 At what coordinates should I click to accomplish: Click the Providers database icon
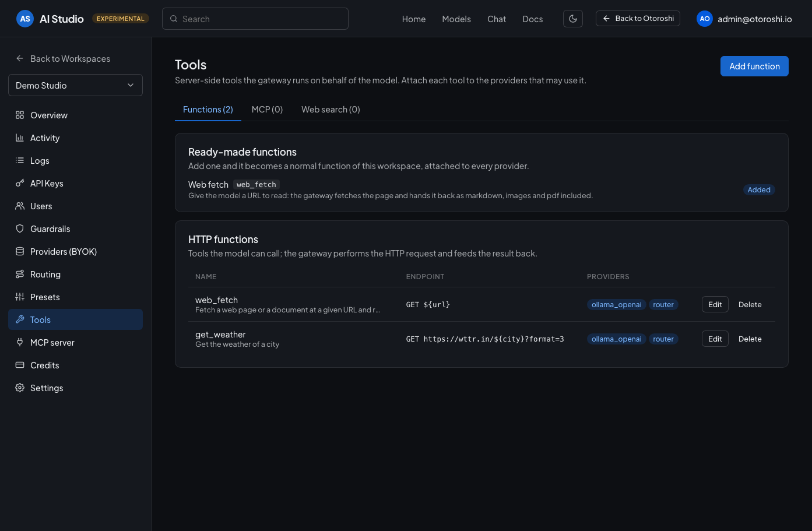(x=20, y=251)
